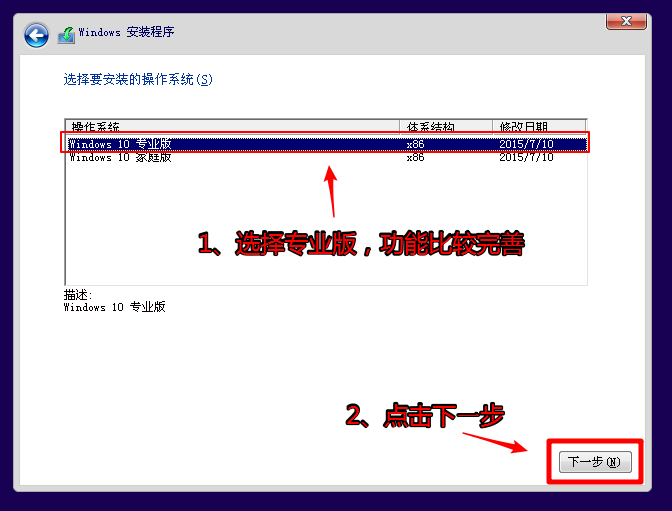Viewport: 672px width, 511px height.
Task: Click the description text Windows 10 专业版
Action: point(114,307)
